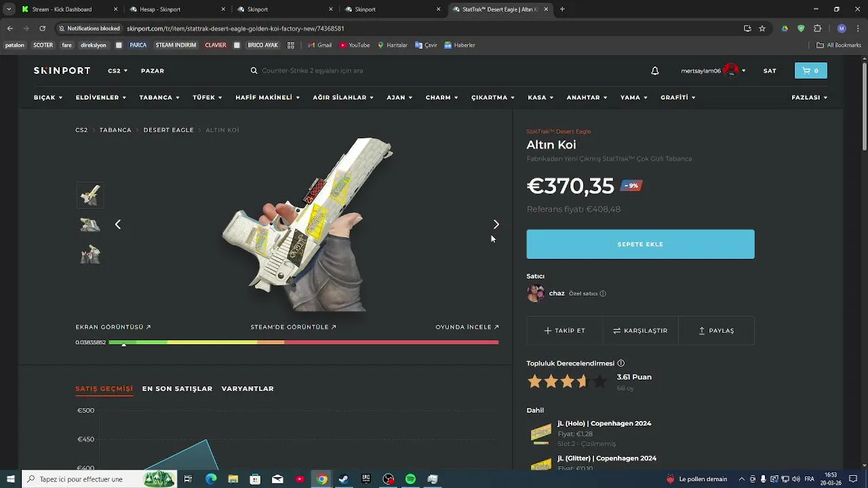Expand the HAFİF MAKİNELİ category menu
868x488 pixels.
click(x=268, y=98)
